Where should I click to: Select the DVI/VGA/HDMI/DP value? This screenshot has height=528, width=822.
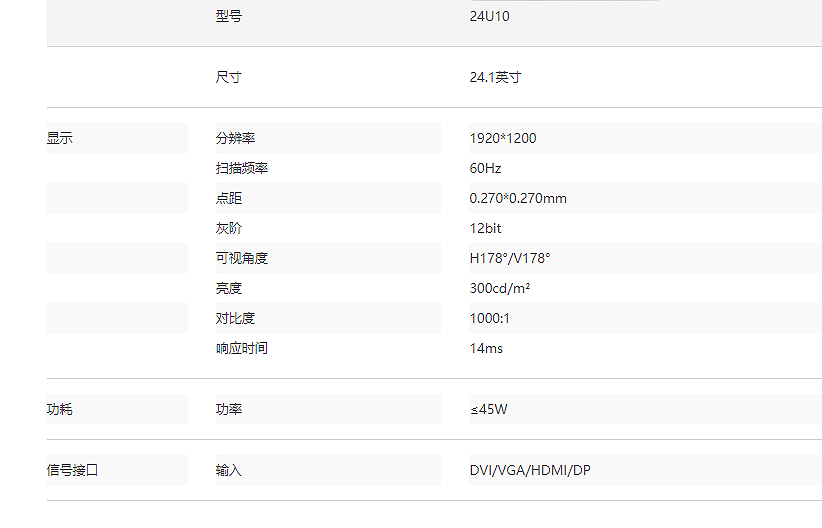[x=530, y=470]
